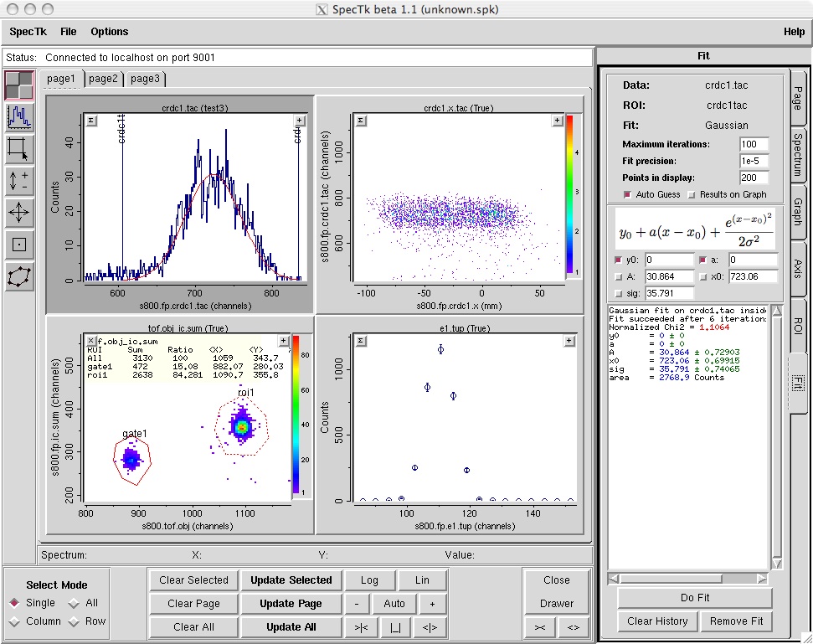This screenshot has width=813, height=644.
Task: Select the histogram display tool icon
Action: [19, 117]
